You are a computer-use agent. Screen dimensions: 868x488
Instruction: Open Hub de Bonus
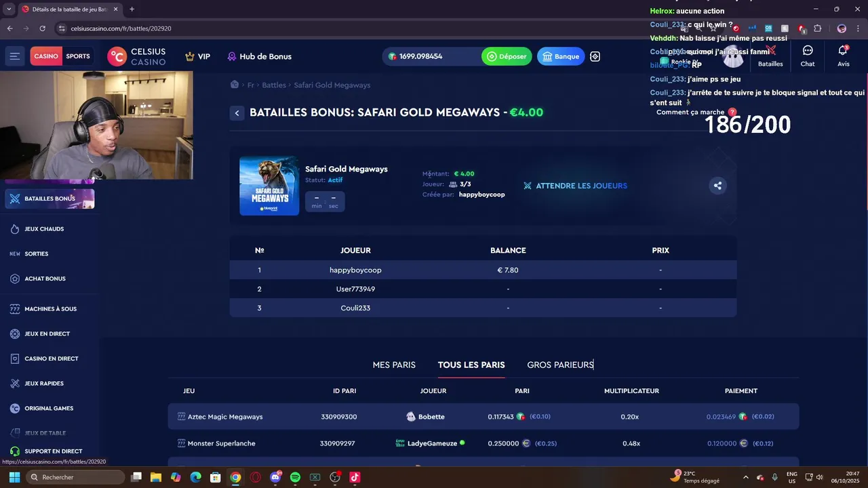click(x=259, y=56)
